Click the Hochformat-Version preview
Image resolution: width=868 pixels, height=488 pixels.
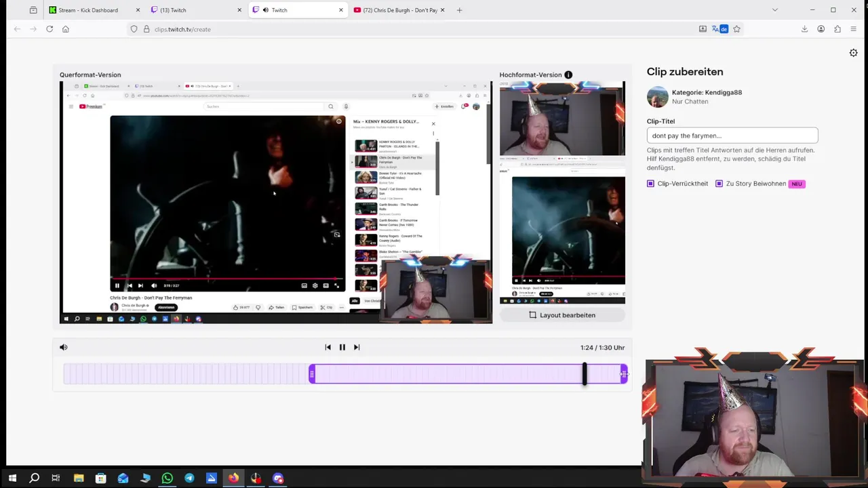click(x=562, y=193)
